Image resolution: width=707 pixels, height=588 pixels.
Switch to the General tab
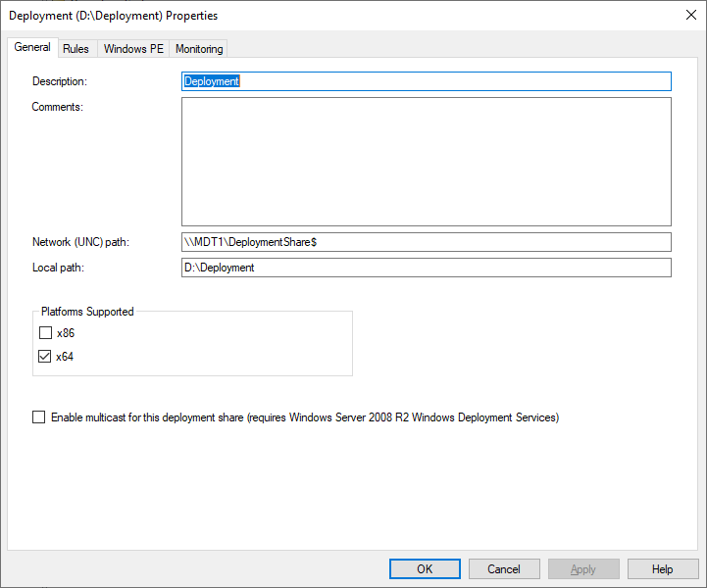click(x=32, y=48)
